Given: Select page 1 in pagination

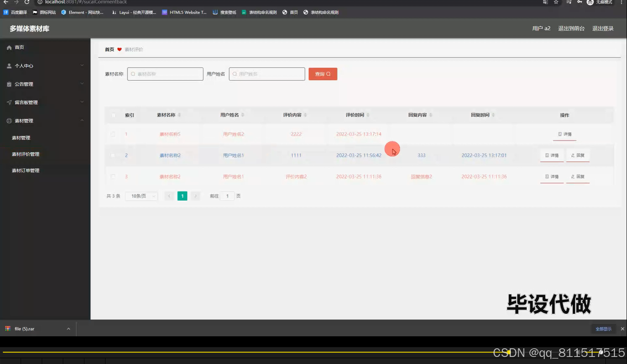Looking at the screenshot, I should click(x=182, y=196).
